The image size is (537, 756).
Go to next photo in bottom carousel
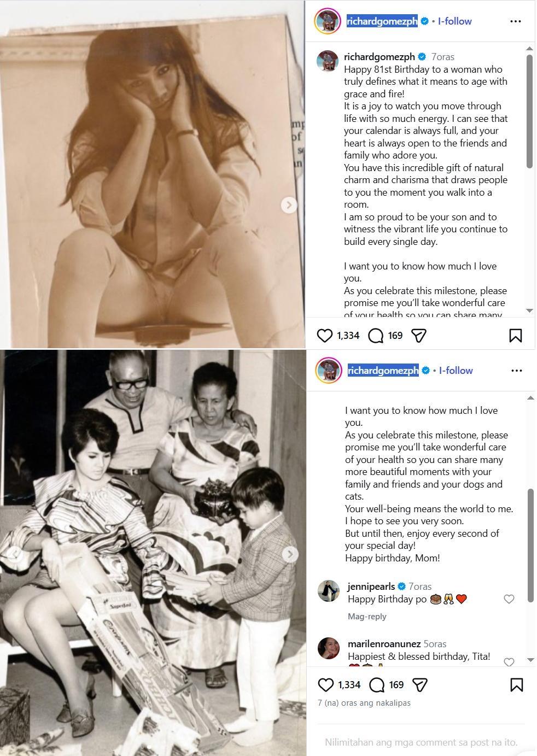290,554
